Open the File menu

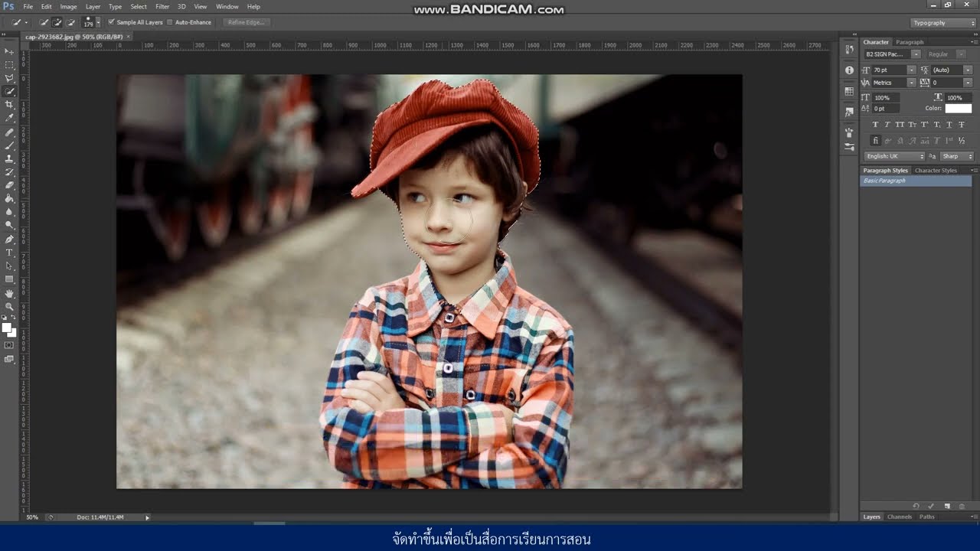28,7
